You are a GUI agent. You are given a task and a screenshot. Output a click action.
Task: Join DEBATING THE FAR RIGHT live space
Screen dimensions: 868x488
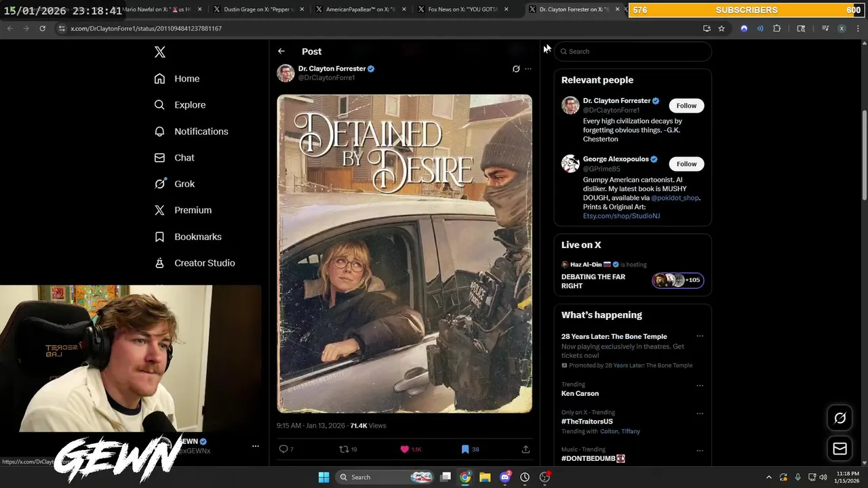[593, 281]
